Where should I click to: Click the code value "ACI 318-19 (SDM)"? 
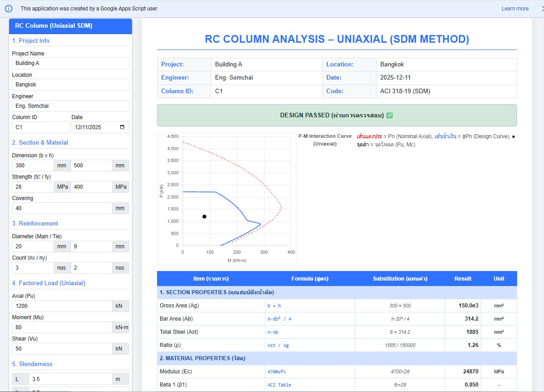tap(405, 91)
